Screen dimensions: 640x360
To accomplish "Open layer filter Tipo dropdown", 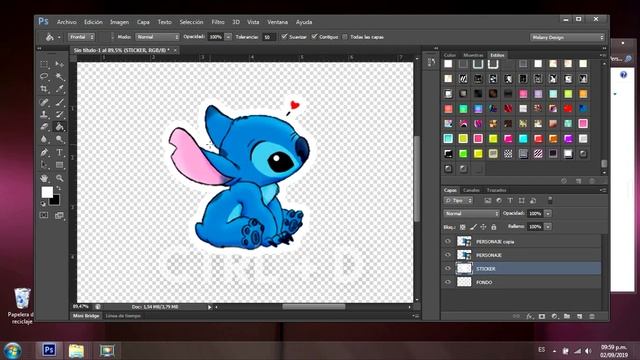I will pos(458,200).
